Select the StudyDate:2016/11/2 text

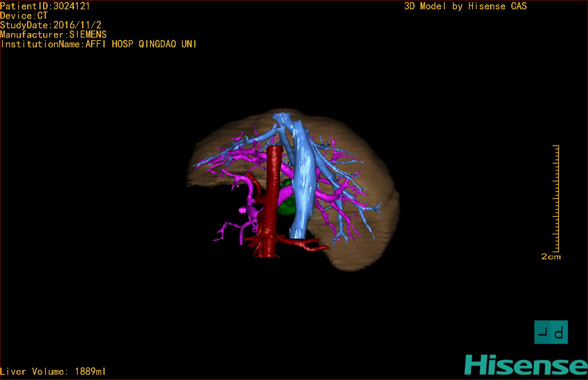pos(51,25)
